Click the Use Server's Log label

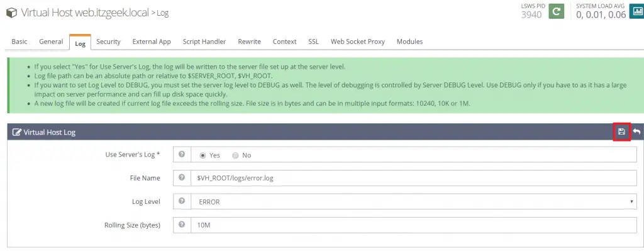coord(133,155)
